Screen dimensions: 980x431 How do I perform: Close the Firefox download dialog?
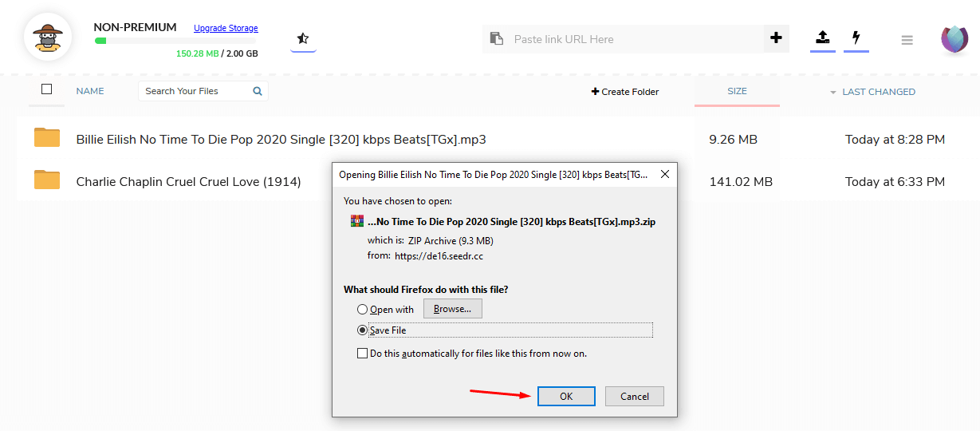point(665,174)
